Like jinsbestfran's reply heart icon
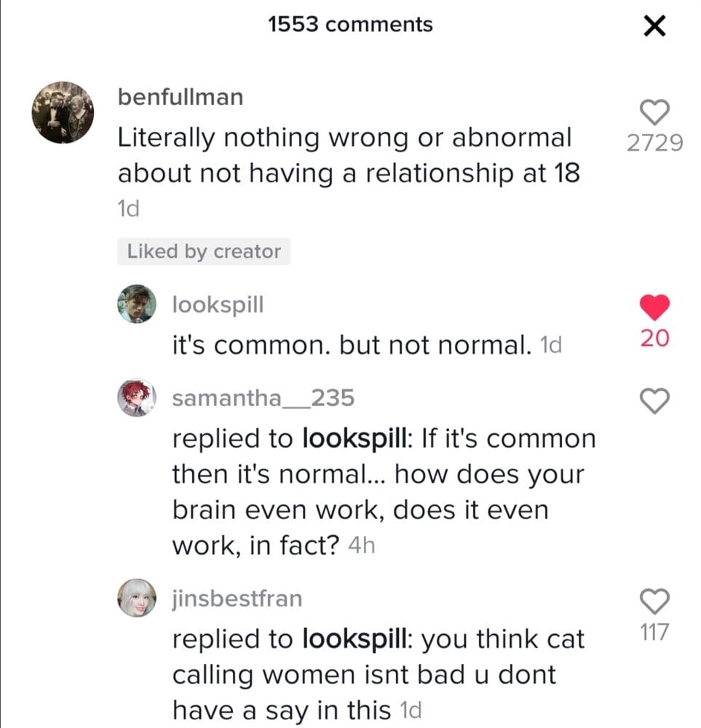Viewport: 701px width, 728px height. 654,600
